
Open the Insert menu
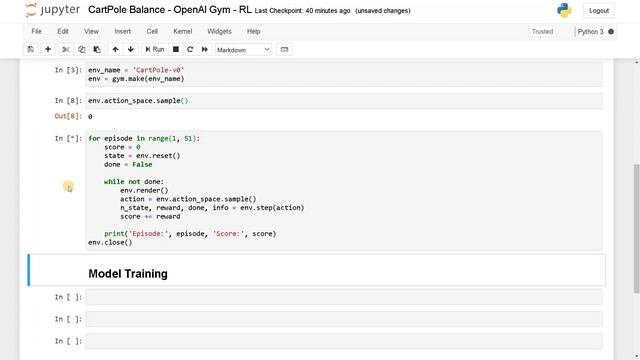[x=122, y=31]
